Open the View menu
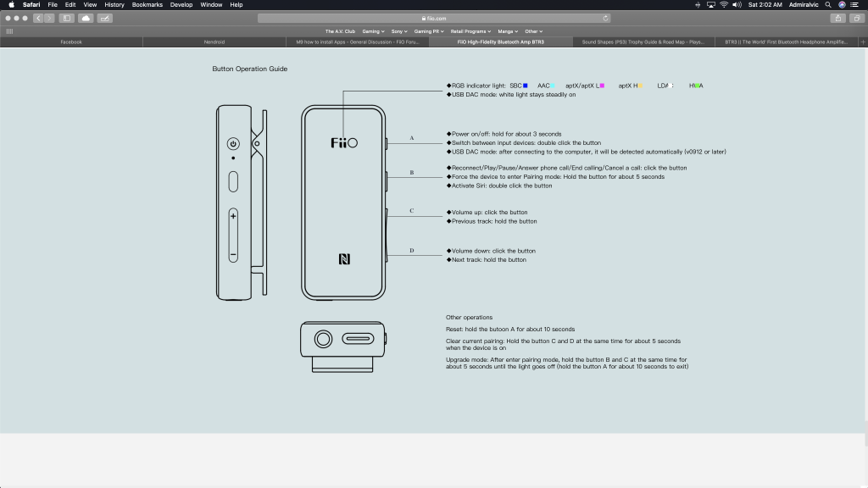868x488 pixels. 90,4
